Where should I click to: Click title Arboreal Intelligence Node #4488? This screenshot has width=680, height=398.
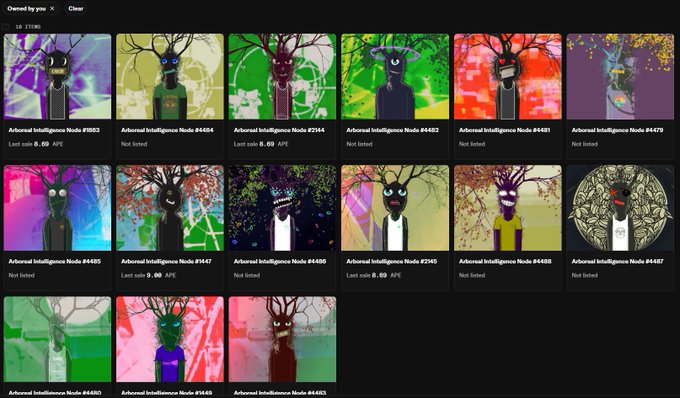(505, 261)
